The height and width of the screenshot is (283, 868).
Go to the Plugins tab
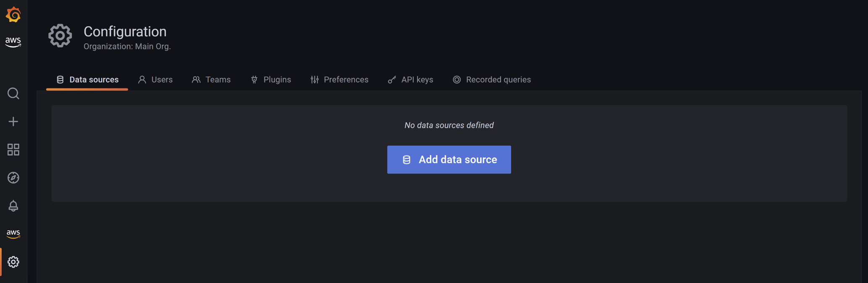pos(271,80)
